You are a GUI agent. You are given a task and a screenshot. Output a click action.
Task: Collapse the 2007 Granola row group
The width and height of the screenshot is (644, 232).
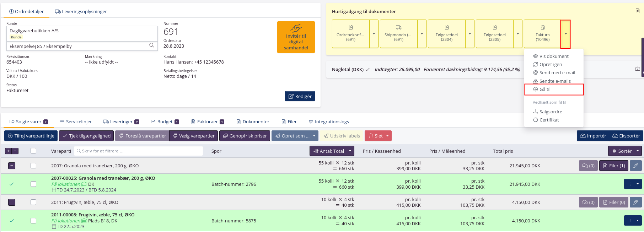tap(12, 166)
